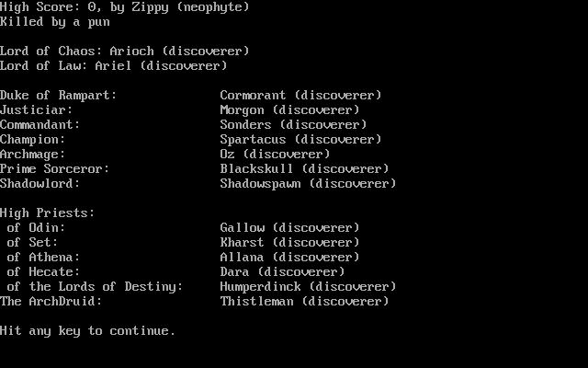The width and height of the screenshot is (588, 368).
Task: Click the "Killed by a pun" text
Action: 54,21
